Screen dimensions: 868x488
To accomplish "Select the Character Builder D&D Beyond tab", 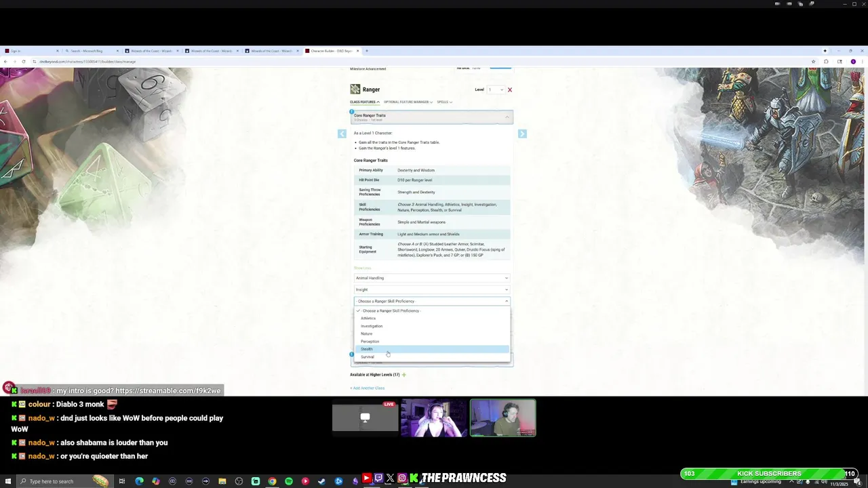I will coord(331,51).
